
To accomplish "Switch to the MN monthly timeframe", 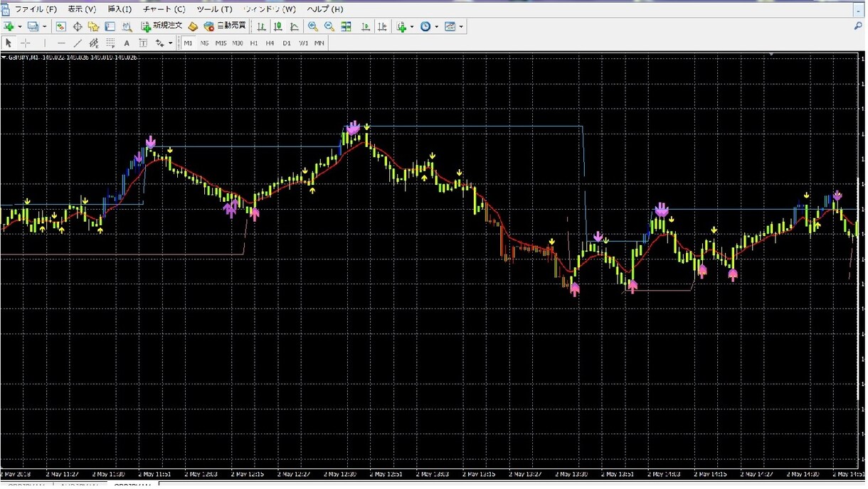I will (319, 43).
